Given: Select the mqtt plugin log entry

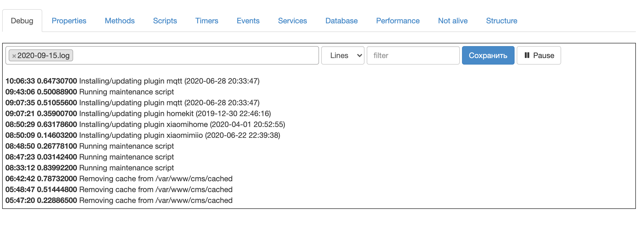Looking at the screenshot, I should tap(132, 81).
